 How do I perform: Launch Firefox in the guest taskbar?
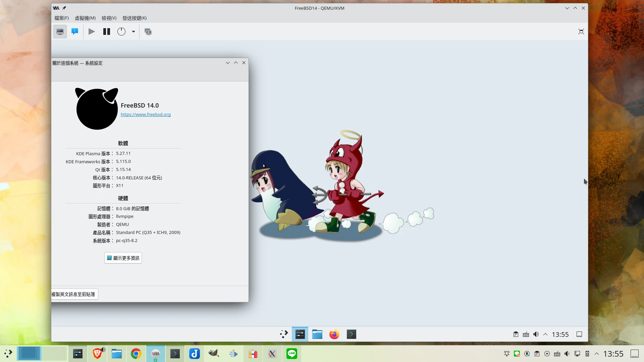tap(334, 334)
